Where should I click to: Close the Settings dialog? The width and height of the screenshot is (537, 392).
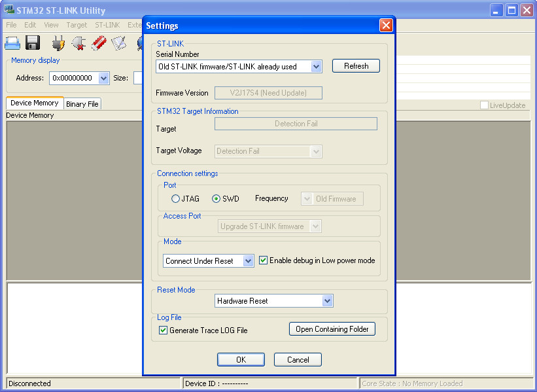tap(386, 26)
